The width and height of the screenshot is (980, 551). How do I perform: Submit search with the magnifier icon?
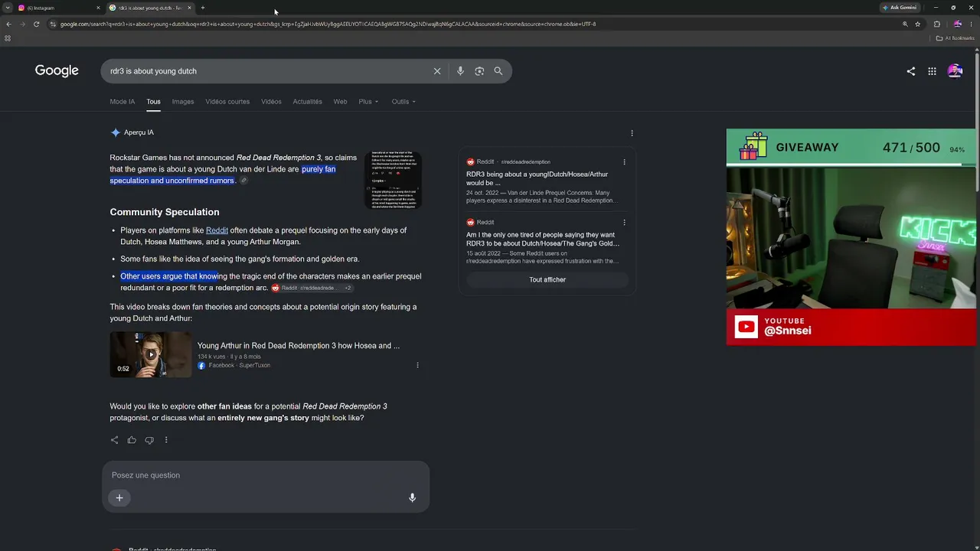click(498, 71)
